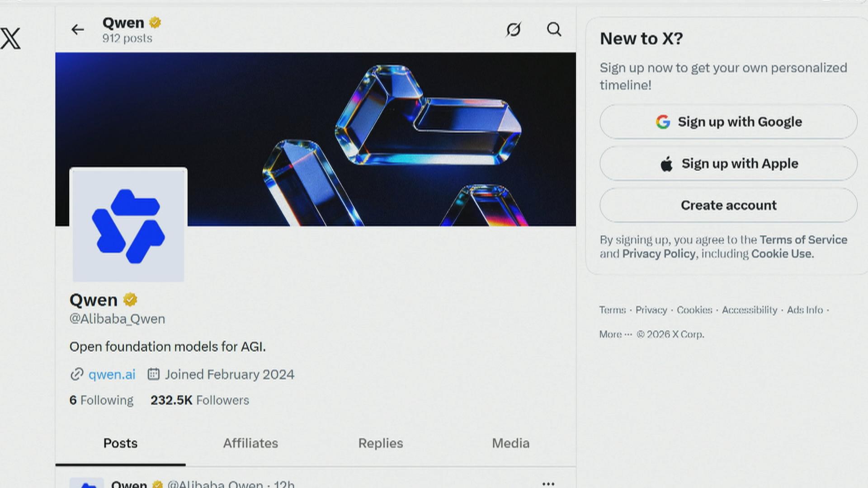This screenshot has width=868, height=488.
Task: Open the Privacy Policy link
Action: 659,254
